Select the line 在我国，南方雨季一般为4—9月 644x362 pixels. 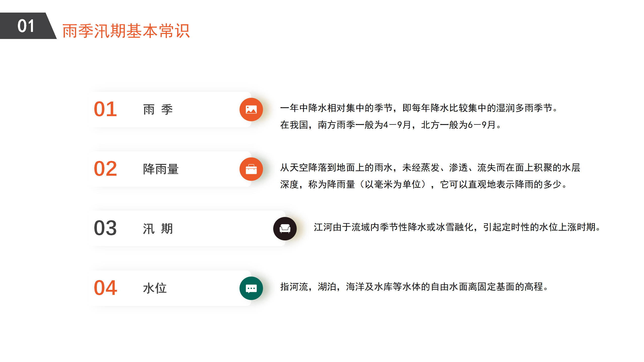point(391,125)
